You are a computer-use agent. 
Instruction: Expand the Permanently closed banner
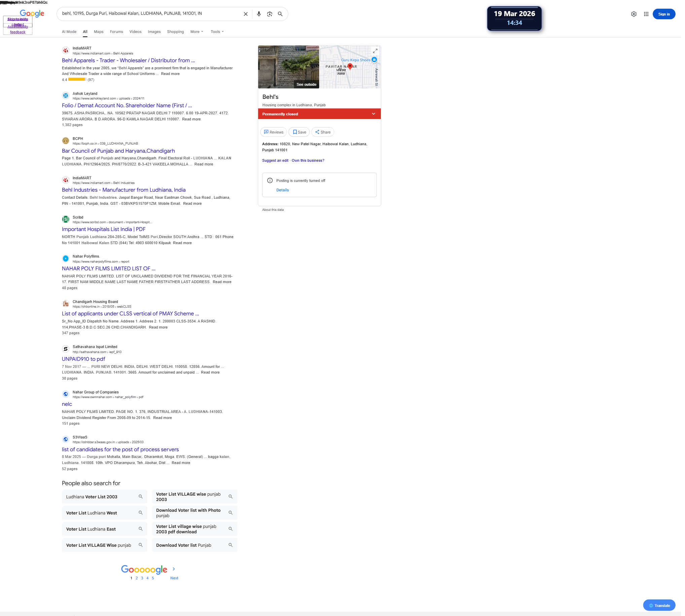373,114
